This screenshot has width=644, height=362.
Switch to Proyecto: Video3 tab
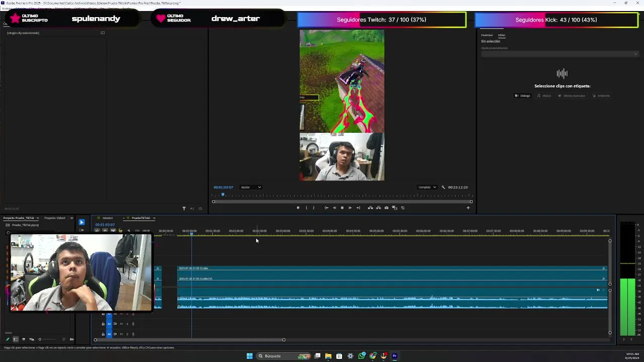pos(55,218)
